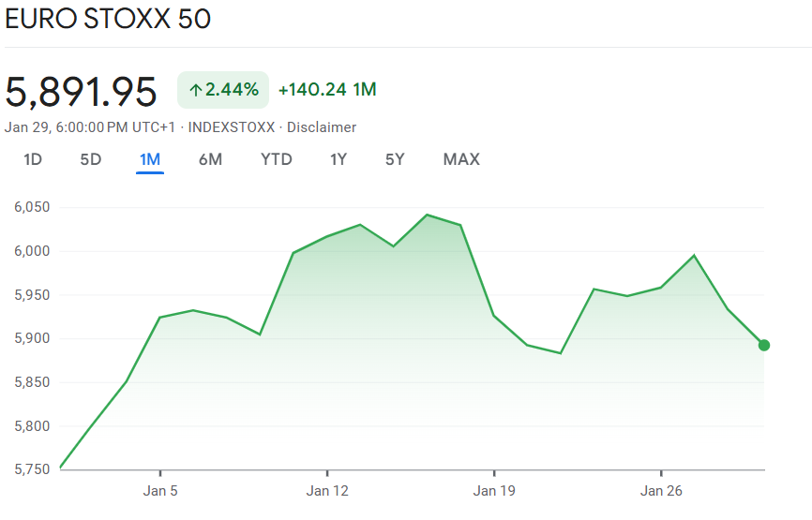The image size is (812, 520).
Task: Click the green up-arrow icon in the percentage badge
Action: (195, 90)
